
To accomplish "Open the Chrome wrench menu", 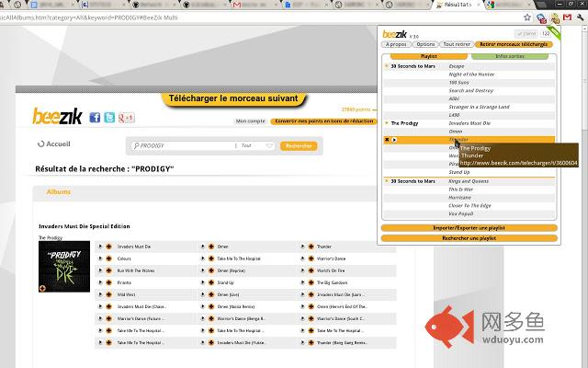I will pos(581,17).
